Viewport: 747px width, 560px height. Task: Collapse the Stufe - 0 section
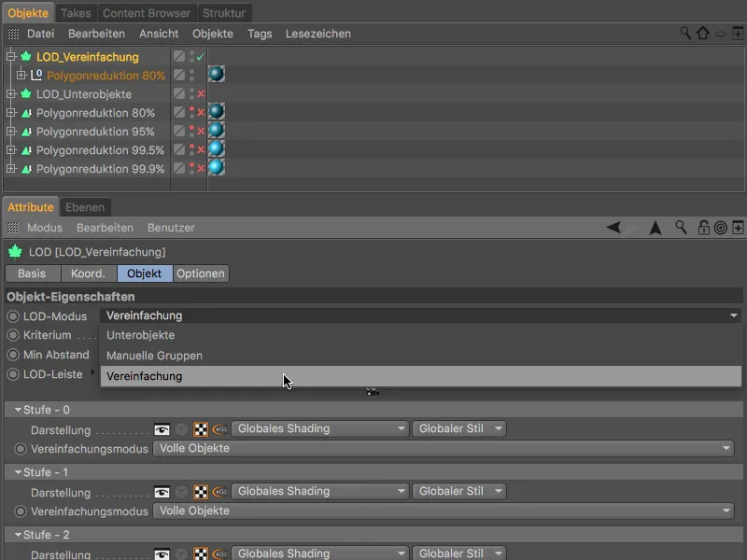[x=18, y=410]
